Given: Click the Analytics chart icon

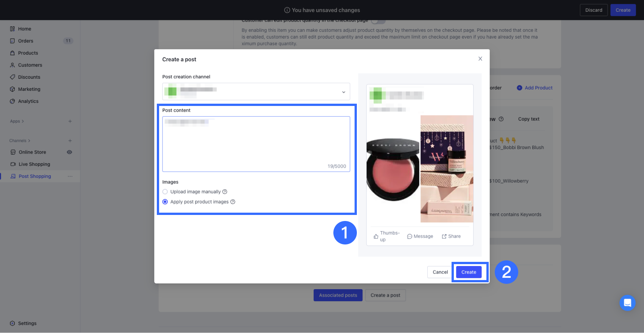Looking at the screenshot, I should point(13,101).
